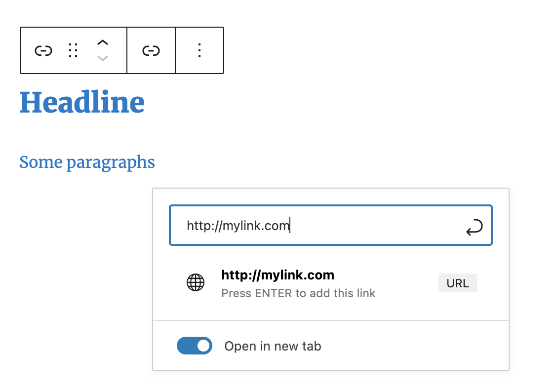This screenshot has height=392, width=557.
Task: Click the 'Open in new tab' label text
Action: pyautogui.click(x=273, y=346)
